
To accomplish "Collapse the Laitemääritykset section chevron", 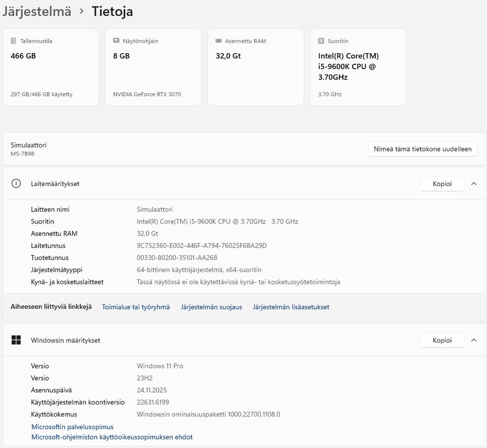I will tap(474, 183).
